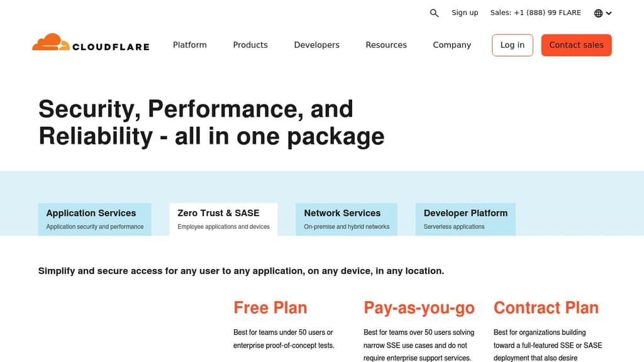
Task: Open the Company menu
Action: click(452, 45)
